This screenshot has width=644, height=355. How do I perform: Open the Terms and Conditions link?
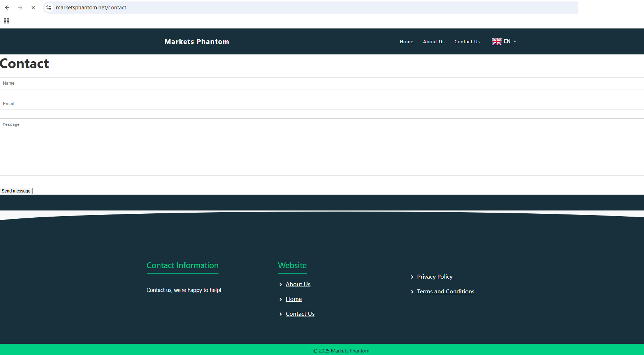[445, 292]
